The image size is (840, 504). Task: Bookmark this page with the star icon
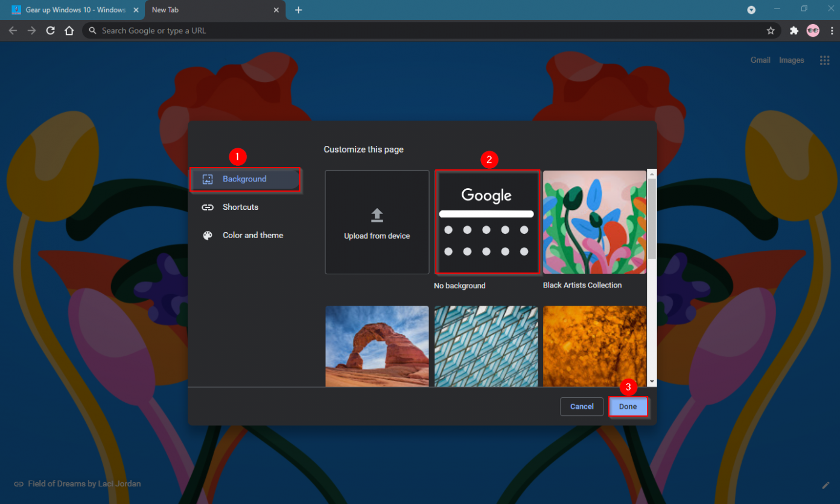point(771,30)
